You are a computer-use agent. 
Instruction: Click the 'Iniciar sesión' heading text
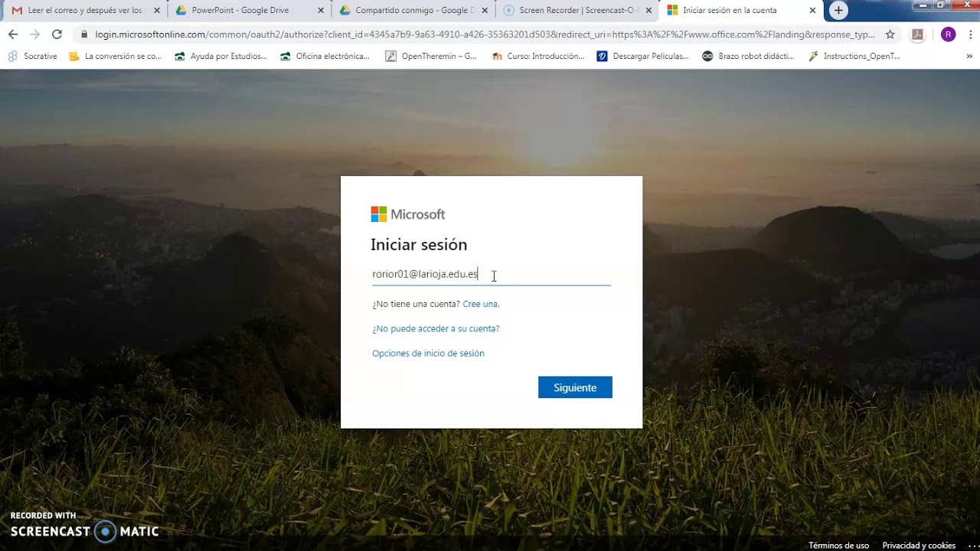(x=419, y=245)
